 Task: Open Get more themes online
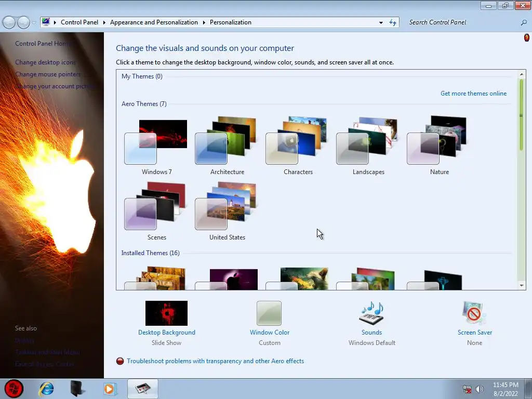coord(473,94)
